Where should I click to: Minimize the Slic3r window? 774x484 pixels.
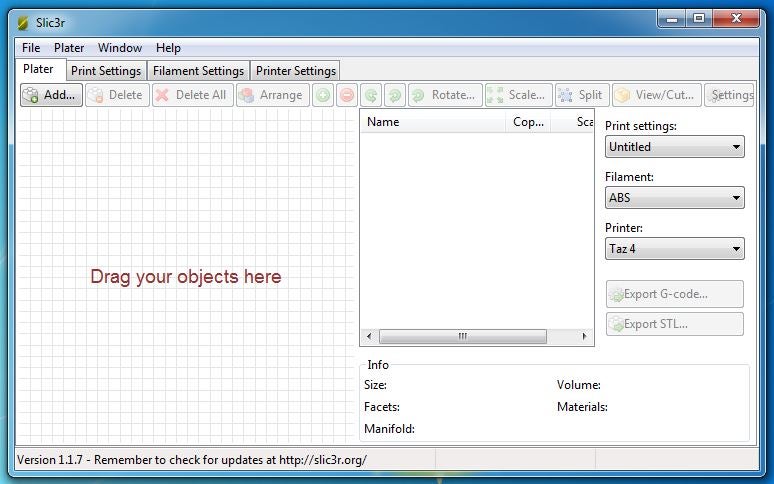[x=671, y=19]
